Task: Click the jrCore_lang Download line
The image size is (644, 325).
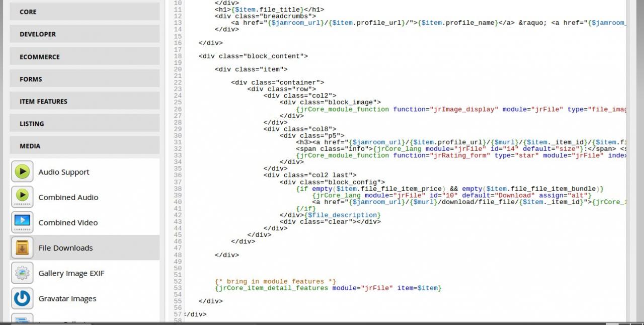Action: 452,195
